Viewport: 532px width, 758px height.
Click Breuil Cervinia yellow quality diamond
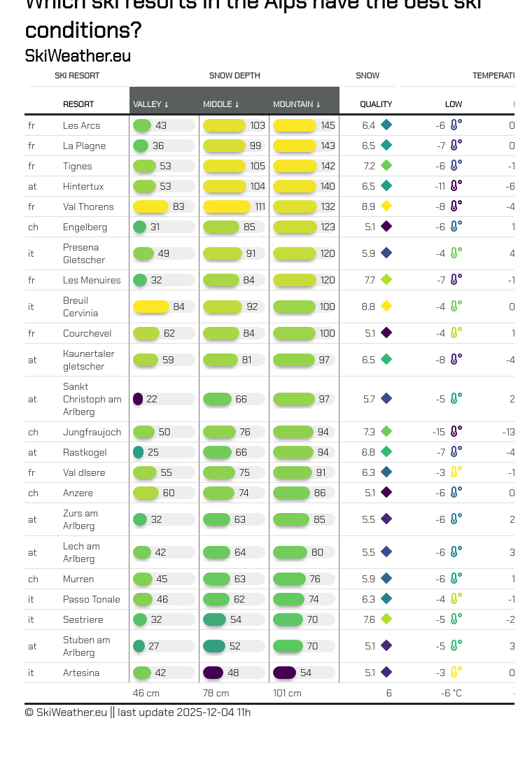[x=386, y=307]
